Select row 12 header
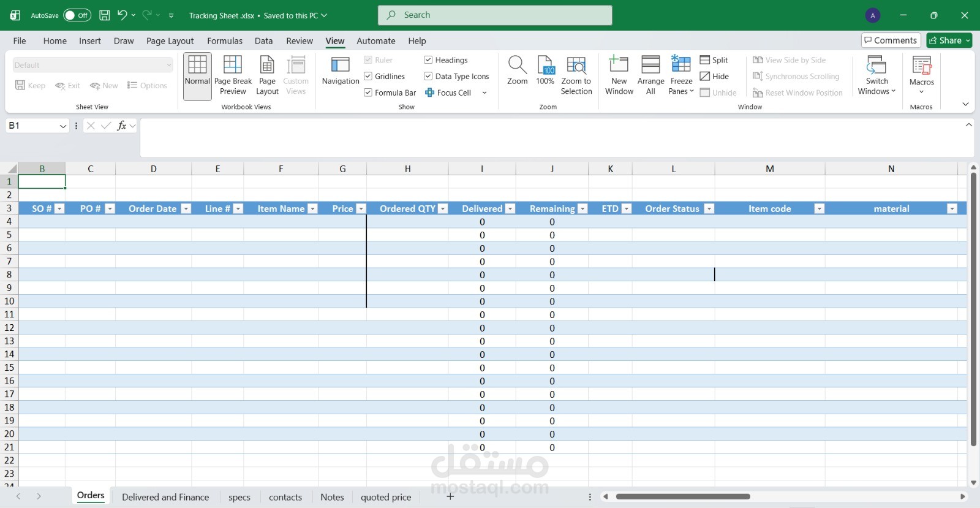The width and height of the screenshot is (980, 508). pos(9,328)
